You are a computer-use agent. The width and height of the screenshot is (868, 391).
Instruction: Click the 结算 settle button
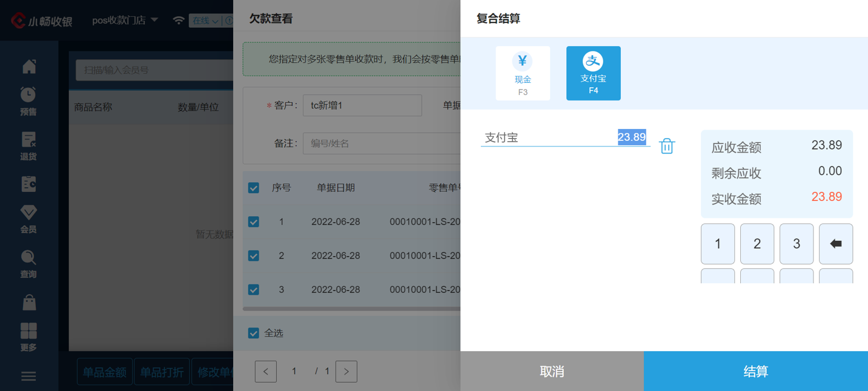[x=756, y=371]
